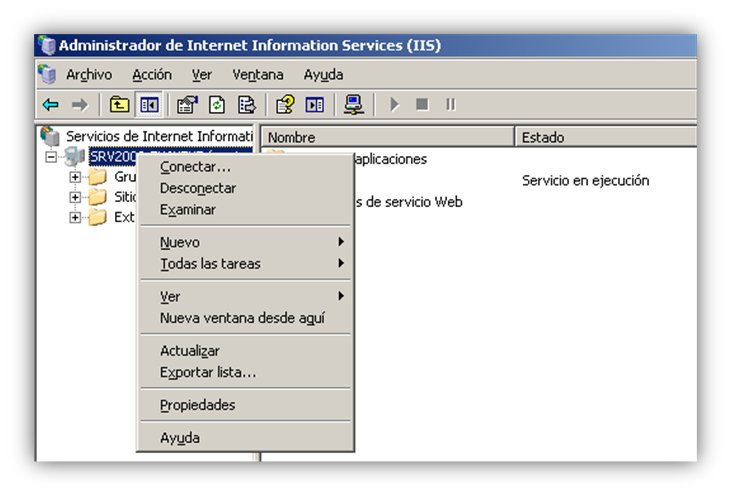This screenshot has width=731, height=500.
Task: Sort by the Nombre column header
Action: 388,137
